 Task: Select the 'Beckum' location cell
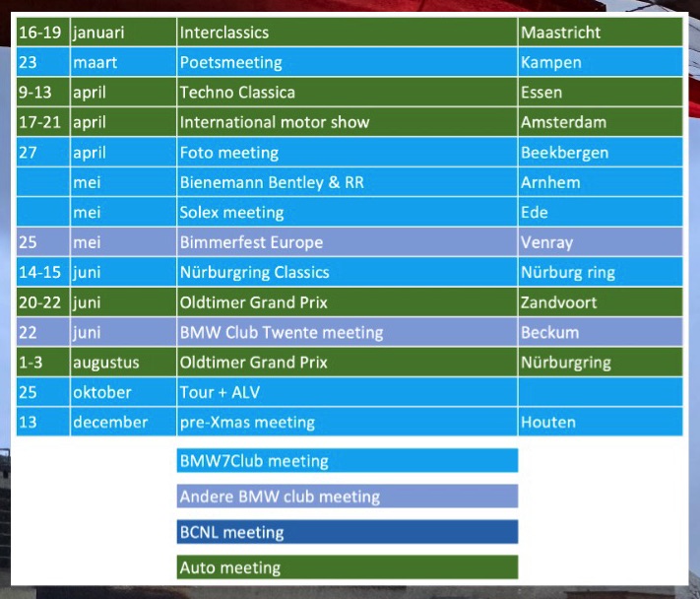pyautogui.click(x=601, y=332)
